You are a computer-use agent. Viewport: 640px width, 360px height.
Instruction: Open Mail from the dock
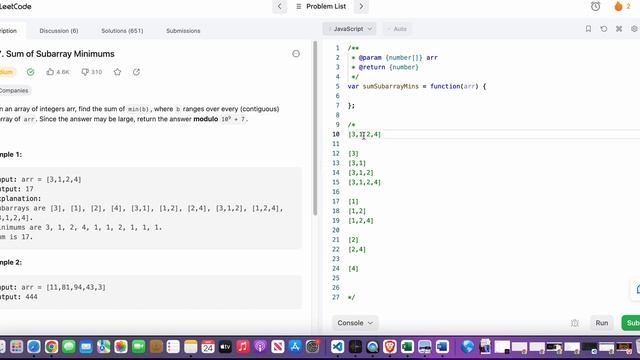(x=86, y=347)
